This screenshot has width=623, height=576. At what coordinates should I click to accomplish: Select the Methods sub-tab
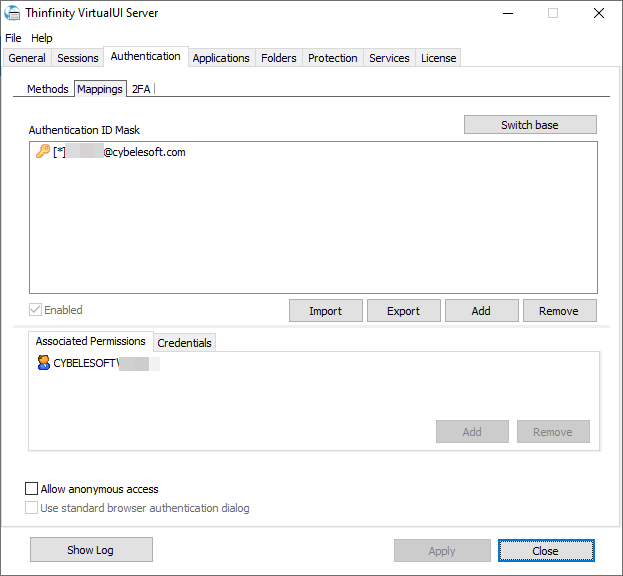48,89
